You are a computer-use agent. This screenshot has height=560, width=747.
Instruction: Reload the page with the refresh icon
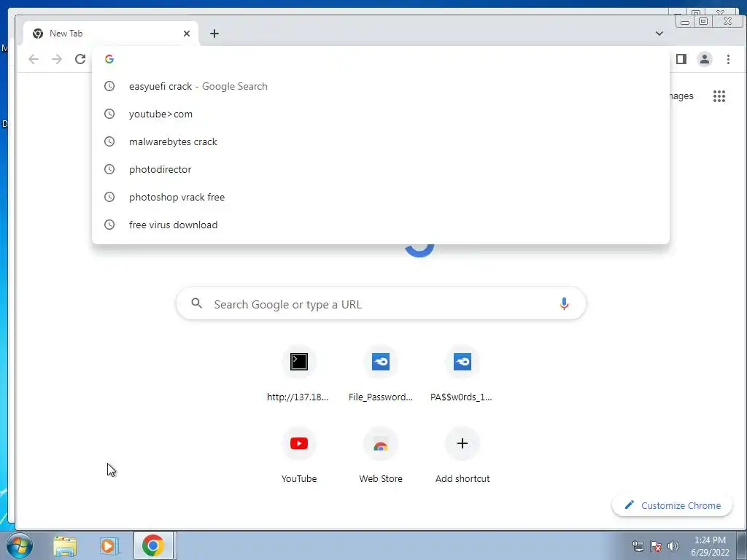pyautogui.click(x=80, y=59)
